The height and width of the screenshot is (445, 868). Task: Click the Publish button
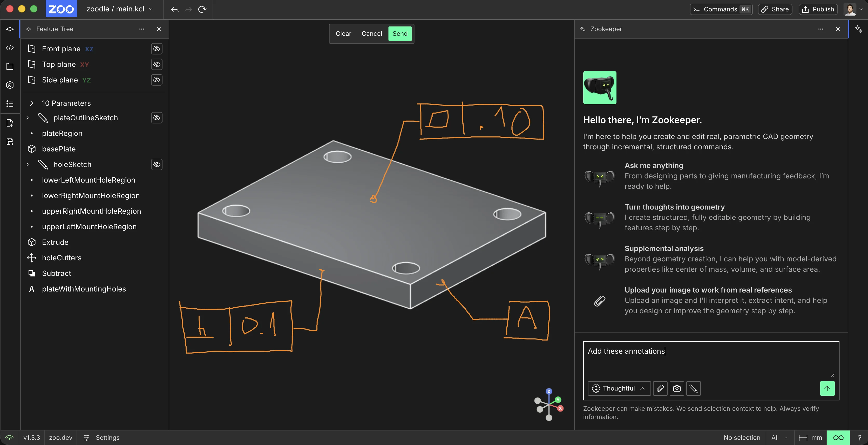(x=818, y=9)
